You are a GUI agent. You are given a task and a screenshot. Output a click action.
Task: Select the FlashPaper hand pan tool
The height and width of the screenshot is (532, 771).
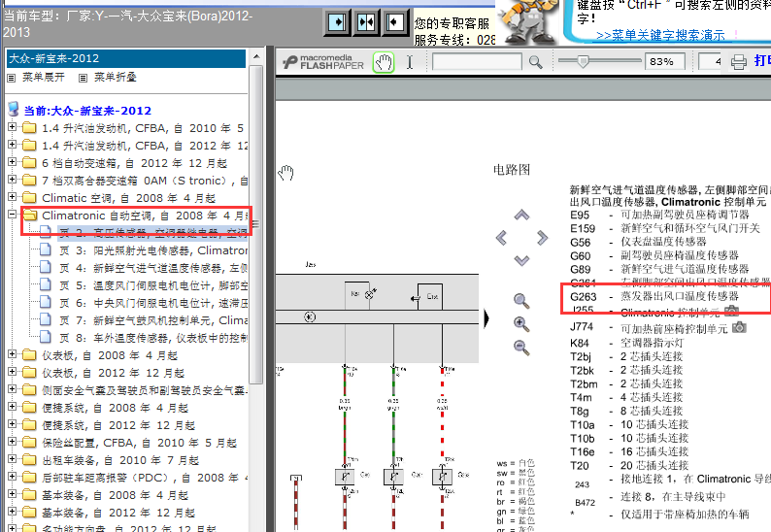[384, 62]
